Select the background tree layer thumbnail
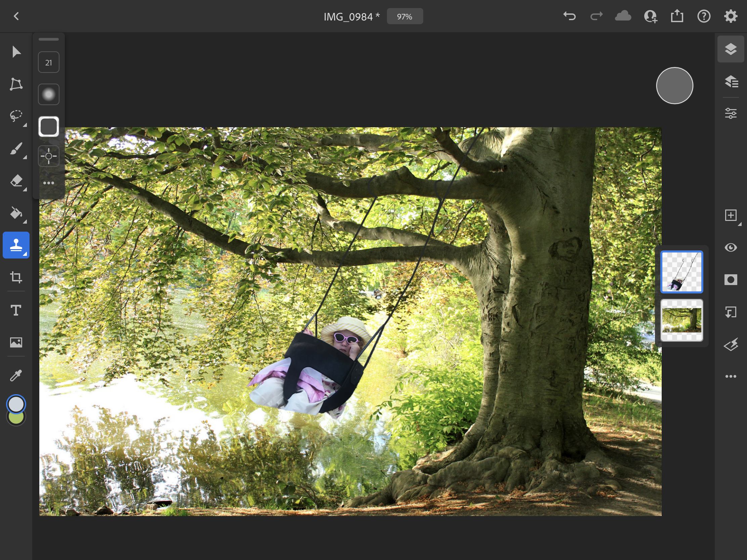This screenshot has width=747, height=560. [x=682, y=320]
